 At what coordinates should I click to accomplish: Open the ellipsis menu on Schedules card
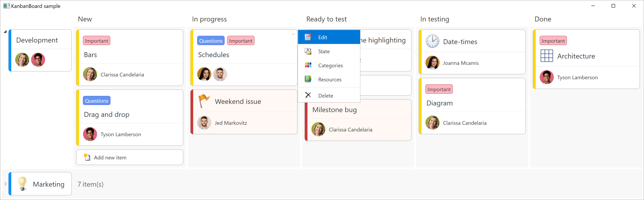click(293, 34)
